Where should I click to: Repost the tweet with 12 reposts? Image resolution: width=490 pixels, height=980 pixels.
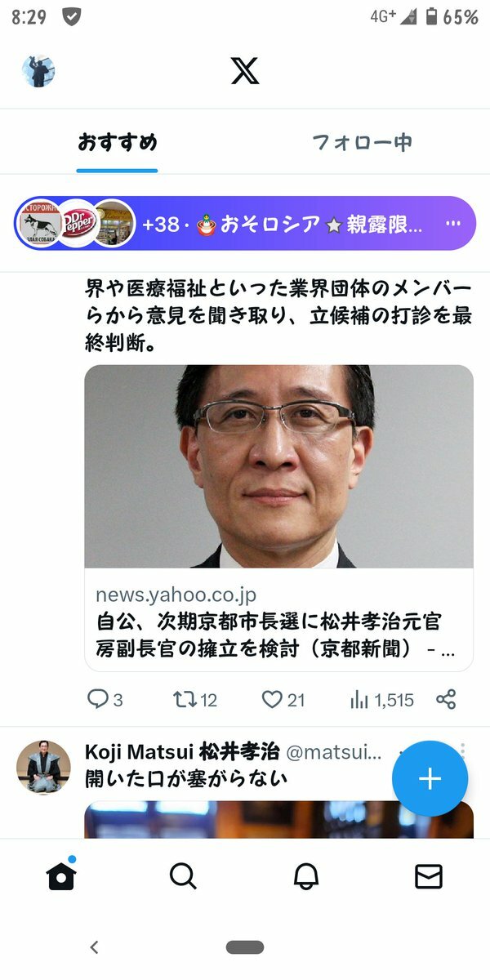pyautogui.click(x=195, y=700)
